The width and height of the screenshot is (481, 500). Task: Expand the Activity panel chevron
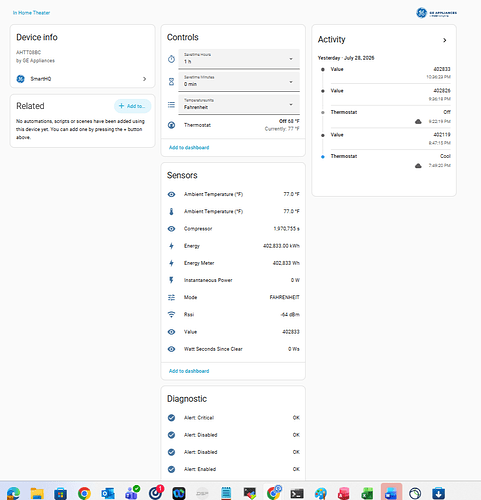pos(445,40)
